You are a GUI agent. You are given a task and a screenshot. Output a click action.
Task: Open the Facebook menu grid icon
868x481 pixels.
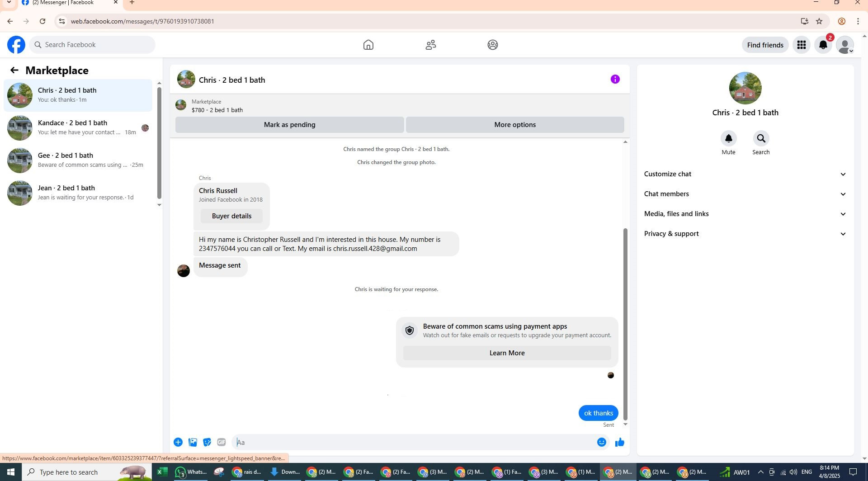802,45
